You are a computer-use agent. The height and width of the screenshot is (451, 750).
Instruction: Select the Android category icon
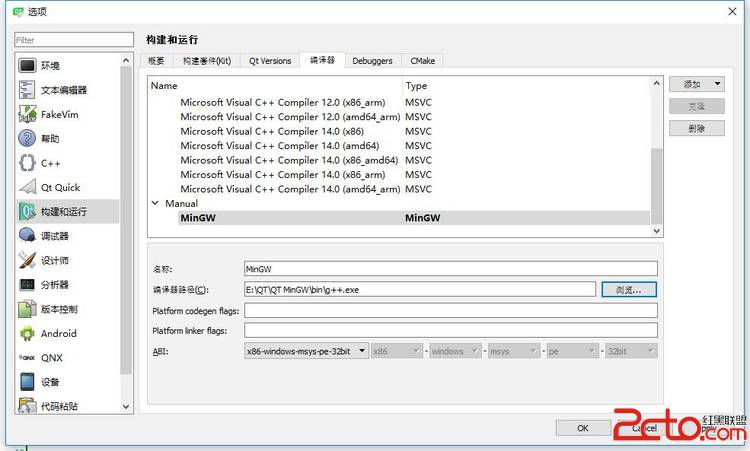click(x=27, y=333)
